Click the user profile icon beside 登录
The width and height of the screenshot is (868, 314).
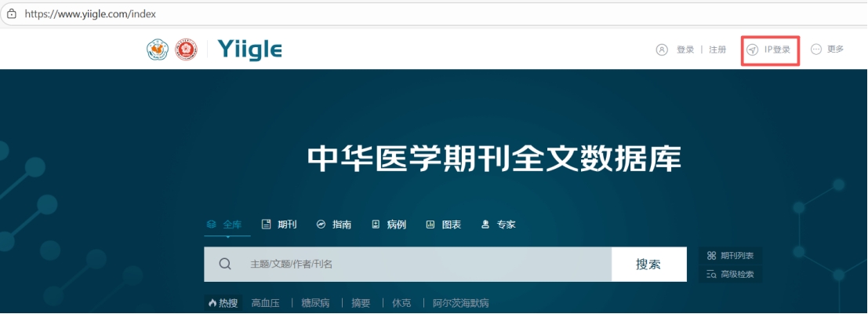coord(662,49)
